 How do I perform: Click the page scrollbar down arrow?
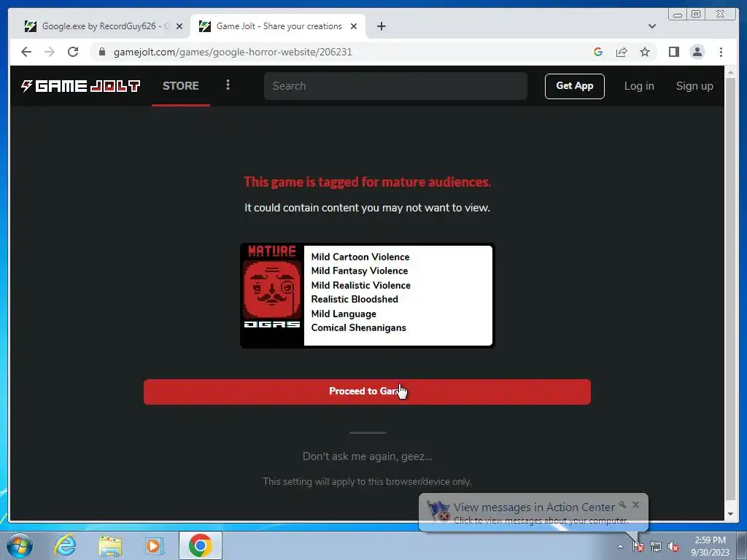tap(730, 514)
